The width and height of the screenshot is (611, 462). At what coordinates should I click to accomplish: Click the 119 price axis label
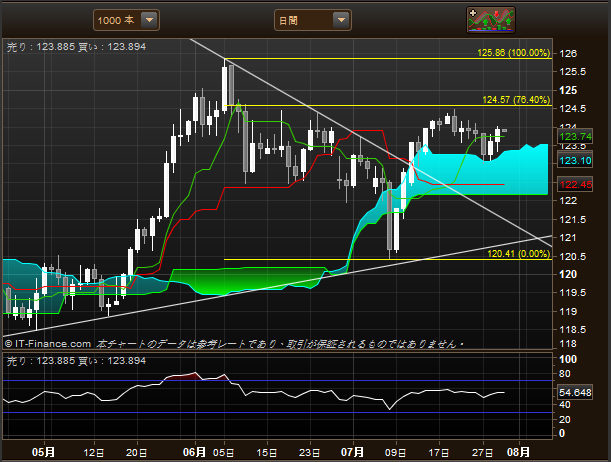(x=568, y=312)
